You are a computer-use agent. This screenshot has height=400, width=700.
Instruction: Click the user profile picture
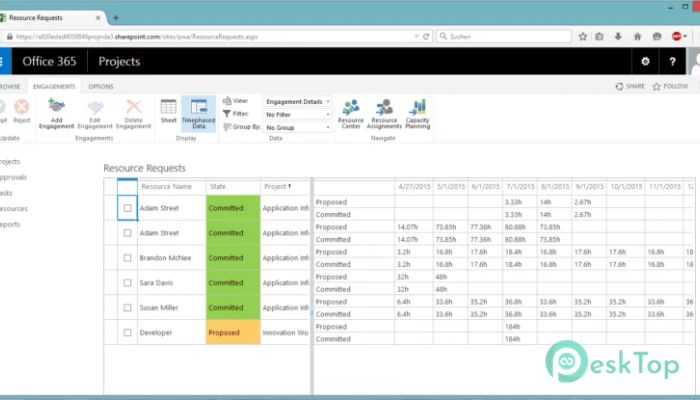(x=694, y=61)
